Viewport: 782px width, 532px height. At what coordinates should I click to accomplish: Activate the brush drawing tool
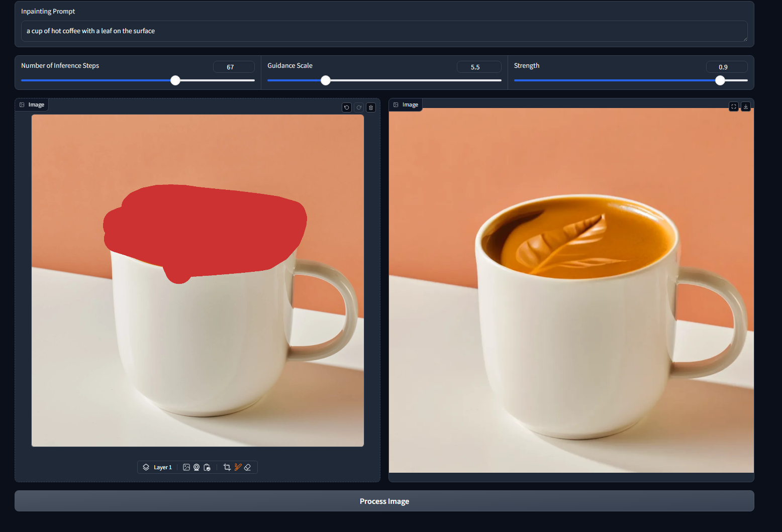click(238, 467)
